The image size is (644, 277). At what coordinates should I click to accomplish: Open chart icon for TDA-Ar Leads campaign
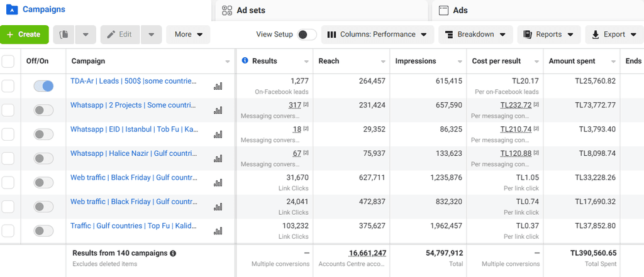pyautogui.click(x=218, y=86)
